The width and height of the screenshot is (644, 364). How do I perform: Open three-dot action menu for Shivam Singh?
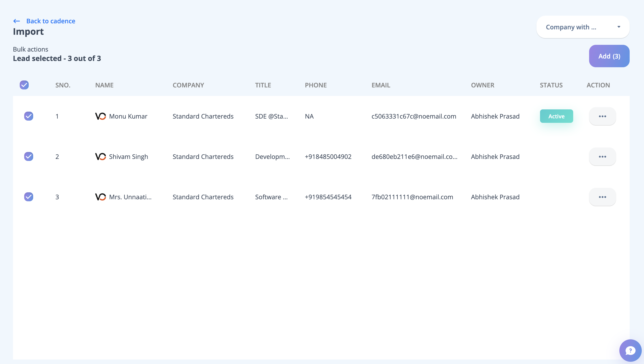pyautogui.click(x=602, y=157)
